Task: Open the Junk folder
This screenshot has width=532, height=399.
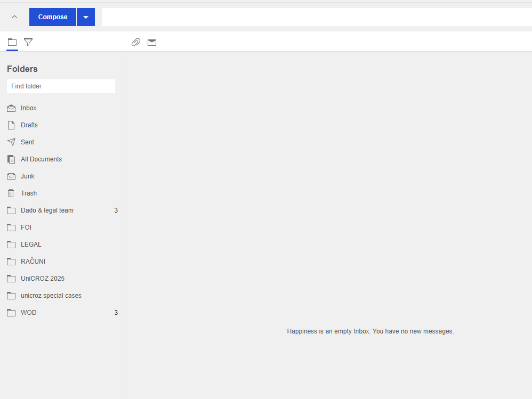Action: [x=62, y=176]
